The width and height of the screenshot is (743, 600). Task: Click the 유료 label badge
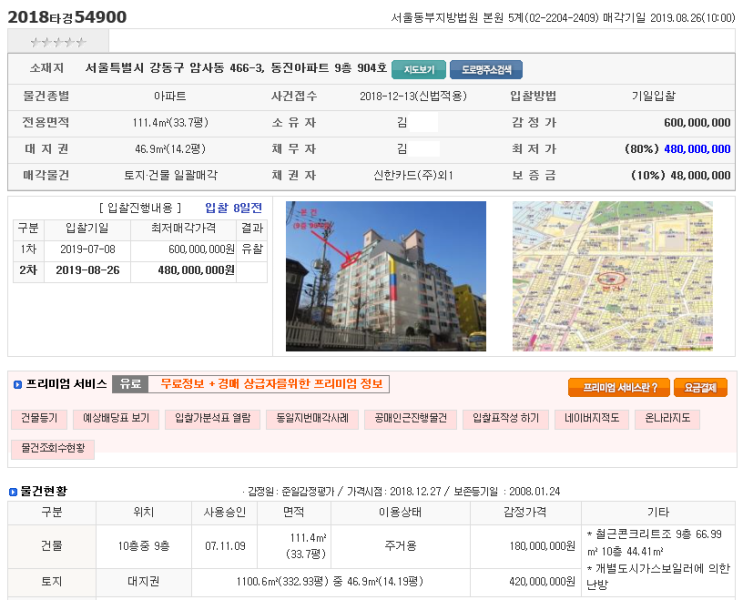130,384
